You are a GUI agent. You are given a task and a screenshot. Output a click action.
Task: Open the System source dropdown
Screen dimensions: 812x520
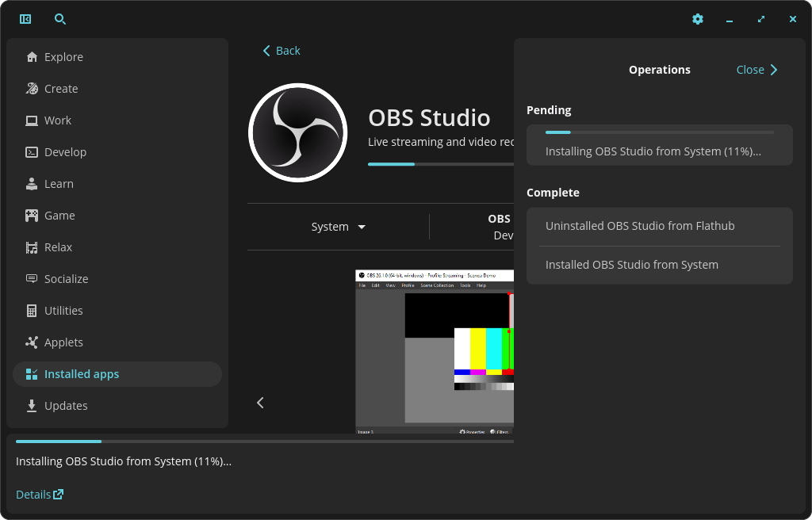pos(339,227)
